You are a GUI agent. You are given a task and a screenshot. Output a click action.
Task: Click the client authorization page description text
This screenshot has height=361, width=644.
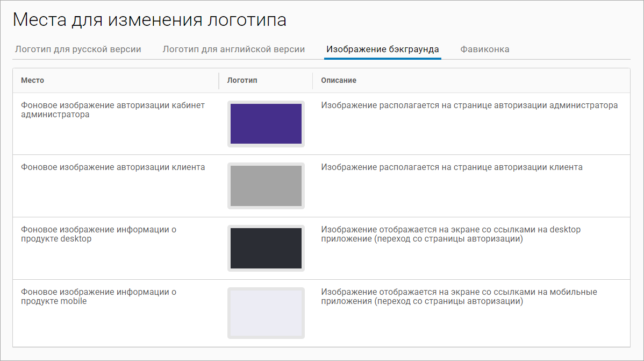point(452,167)
